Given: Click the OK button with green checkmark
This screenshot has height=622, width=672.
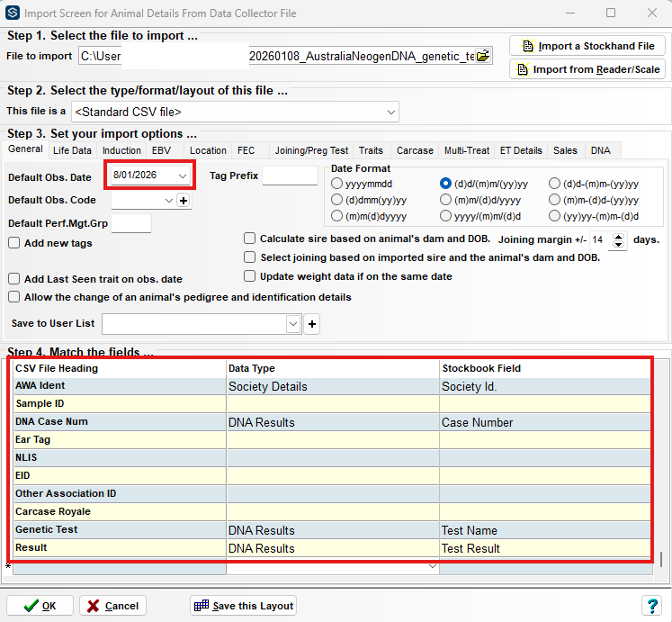Looking at the screenshot, I should (x=40, y=606).
